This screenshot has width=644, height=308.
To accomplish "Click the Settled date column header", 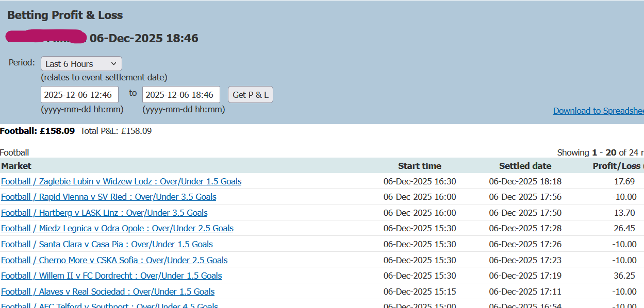I will [525, 165].
